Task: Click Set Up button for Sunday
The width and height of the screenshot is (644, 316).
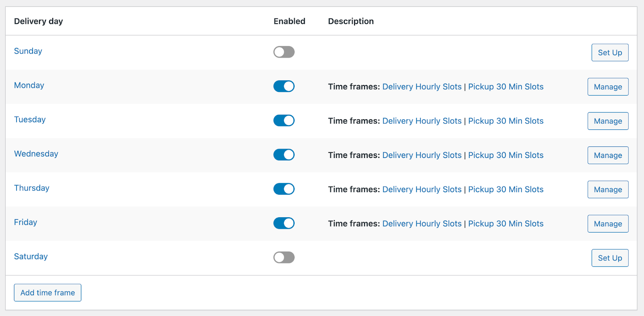Action: point(609,53)
